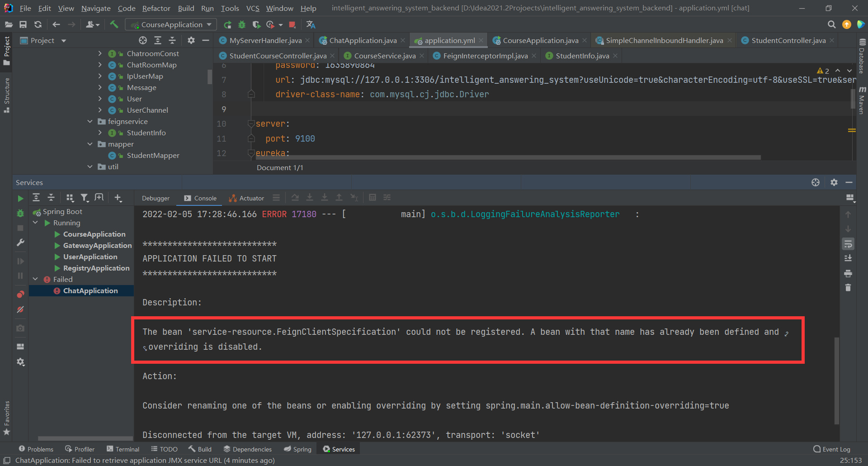The image size is (868, 466).
Task: Stop the running process with the red square
Action: click(x=292, y=24)
